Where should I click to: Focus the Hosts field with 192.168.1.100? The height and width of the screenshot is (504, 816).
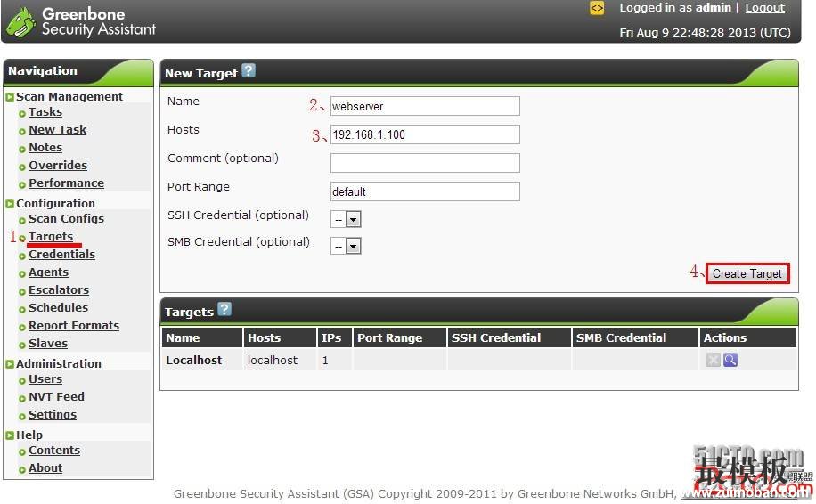click(x=425, y=134)
